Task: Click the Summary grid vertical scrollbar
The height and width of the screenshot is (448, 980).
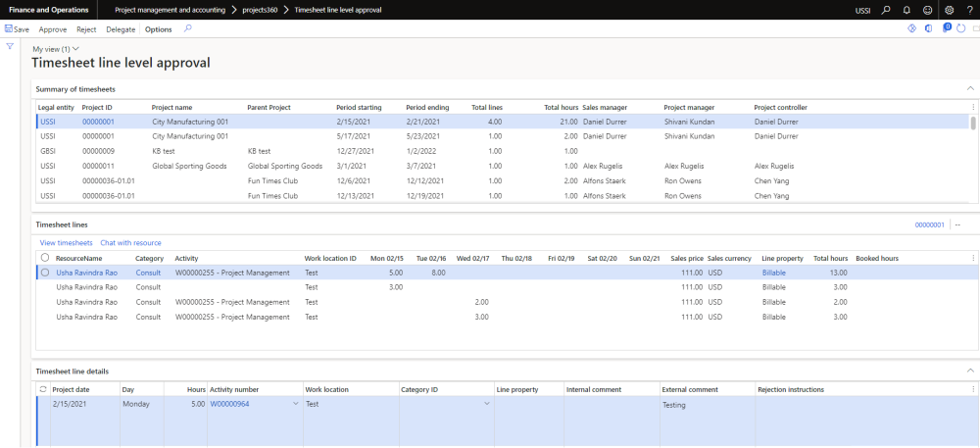Action: (972, 124)
